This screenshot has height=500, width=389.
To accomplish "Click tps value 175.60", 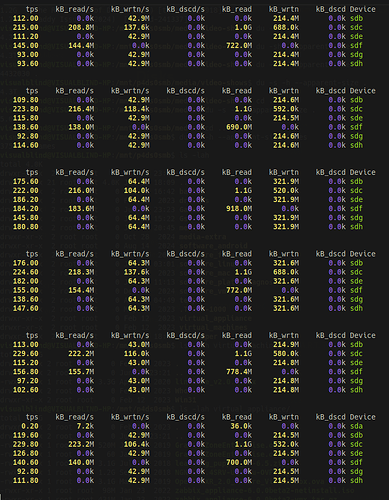I will click(26, 182).
